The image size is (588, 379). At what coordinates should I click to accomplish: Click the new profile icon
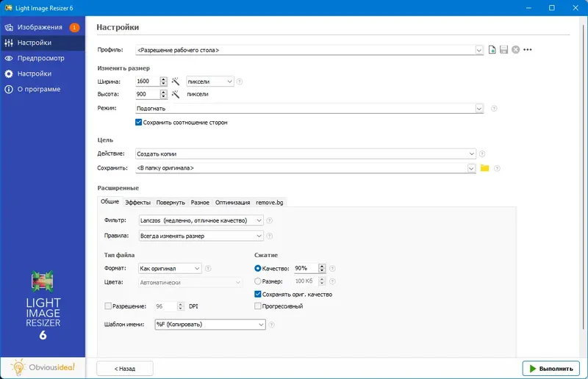pos(492,49)
